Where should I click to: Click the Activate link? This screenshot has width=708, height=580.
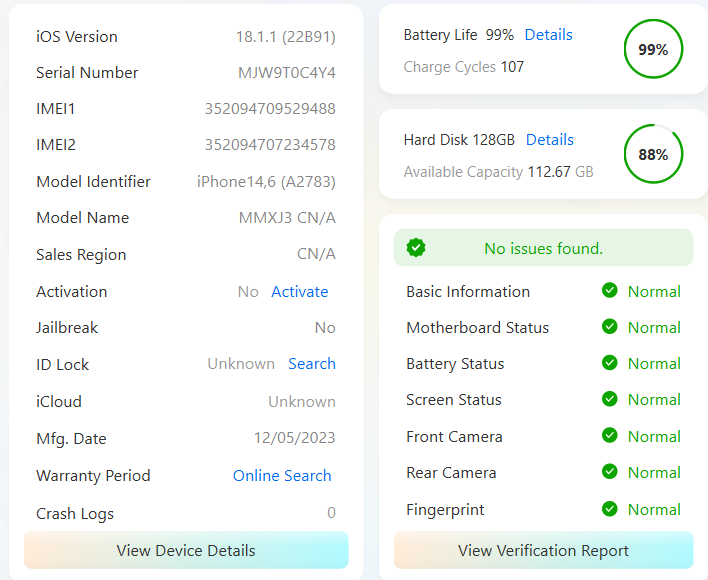(299, 292)
